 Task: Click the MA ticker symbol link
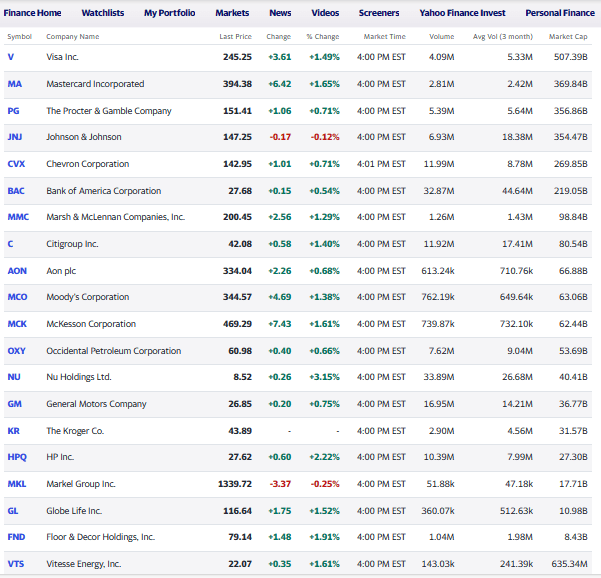[x=14, y=84]
